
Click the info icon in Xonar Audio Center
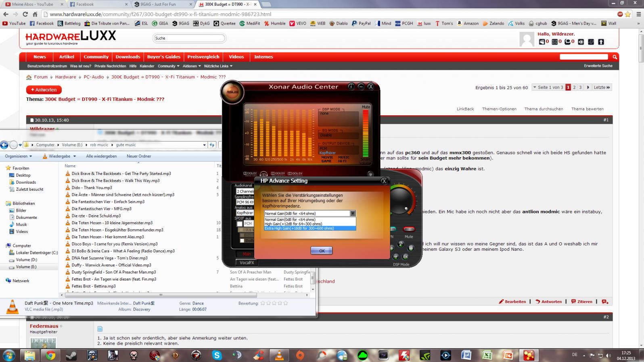pyautogui.click(x=351, y=86)
